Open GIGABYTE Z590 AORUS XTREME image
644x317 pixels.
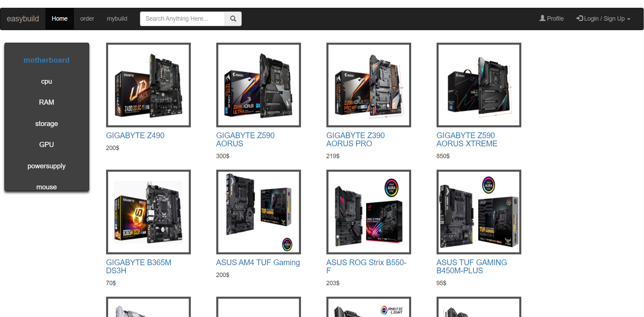click(479, 85)
